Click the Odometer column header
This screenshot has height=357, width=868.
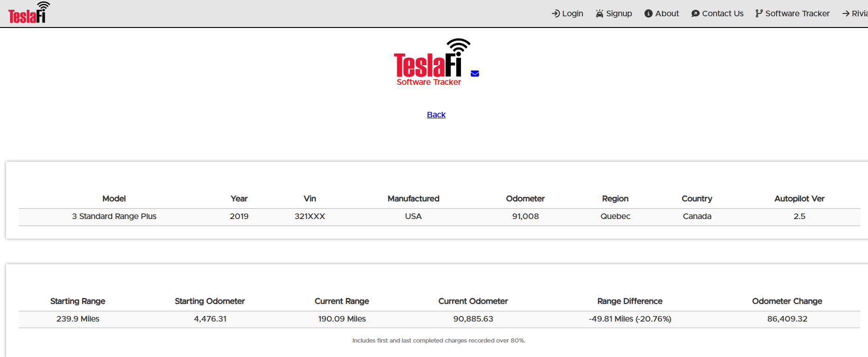[525, 199]
